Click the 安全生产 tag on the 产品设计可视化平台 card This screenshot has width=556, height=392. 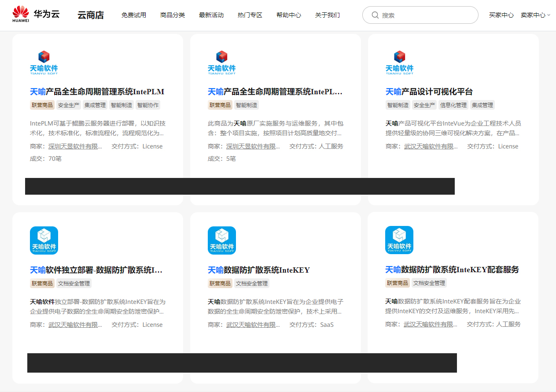pos(424,105)
